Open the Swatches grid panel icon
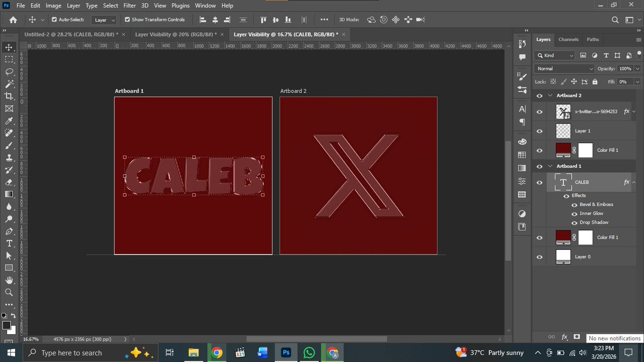Viewport: 644px width, 362px height. point(522,155)
